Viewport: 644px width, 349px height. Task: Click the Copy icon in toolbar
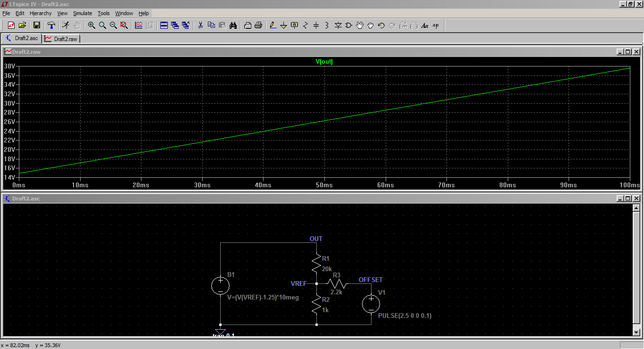[211, 25]
